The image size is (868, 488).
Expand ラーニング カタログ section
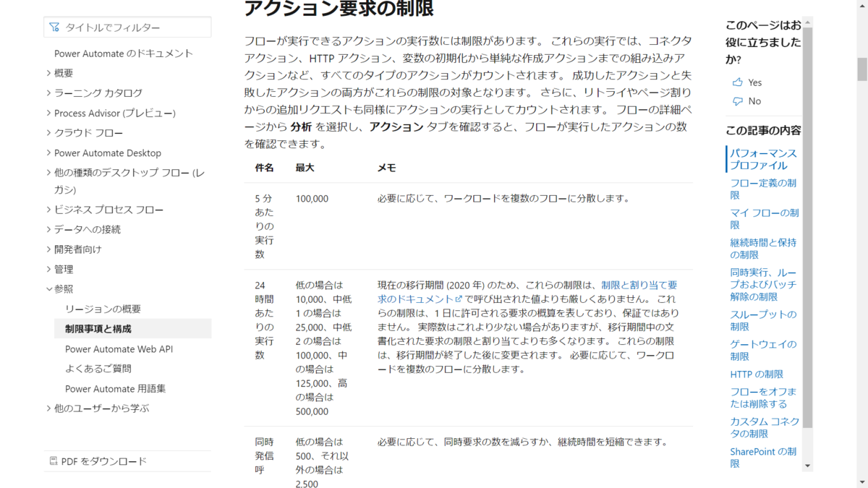(48, 93)
